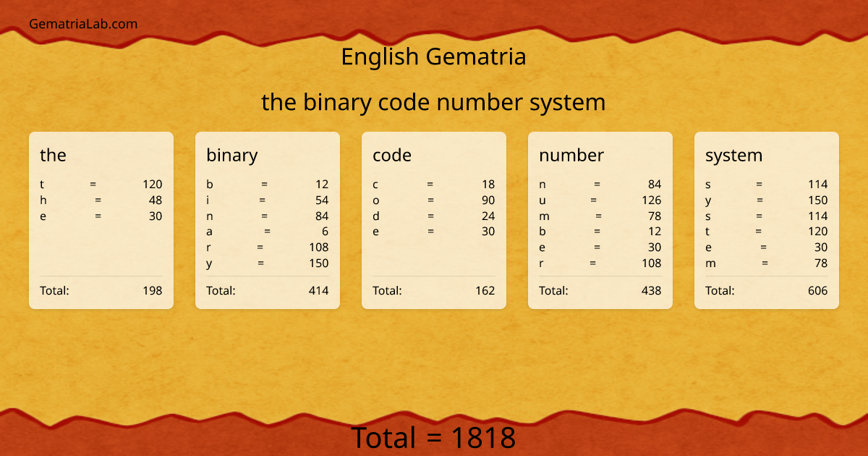The width and height of the screenshot is (868, 456).
Task: Click value 90 for letter o
Action: point(488,200)
